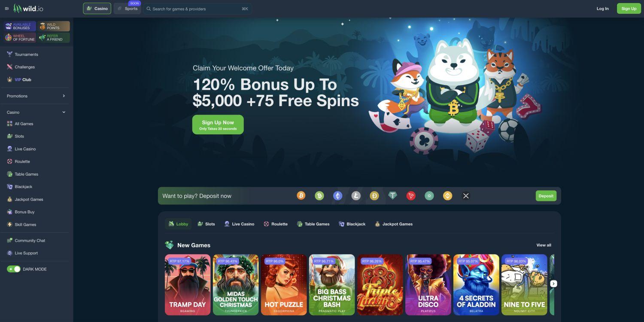Collapse sidebar using the hamburger menu icon
644x322 pixels.
[x=7, y=9]
